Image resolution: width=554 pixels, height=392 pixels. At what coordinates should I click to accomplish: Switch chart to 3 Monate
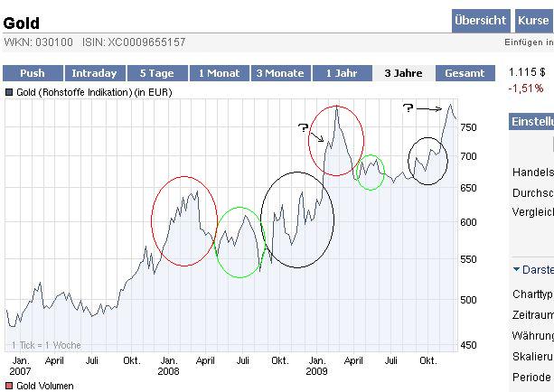click(280, 73)
